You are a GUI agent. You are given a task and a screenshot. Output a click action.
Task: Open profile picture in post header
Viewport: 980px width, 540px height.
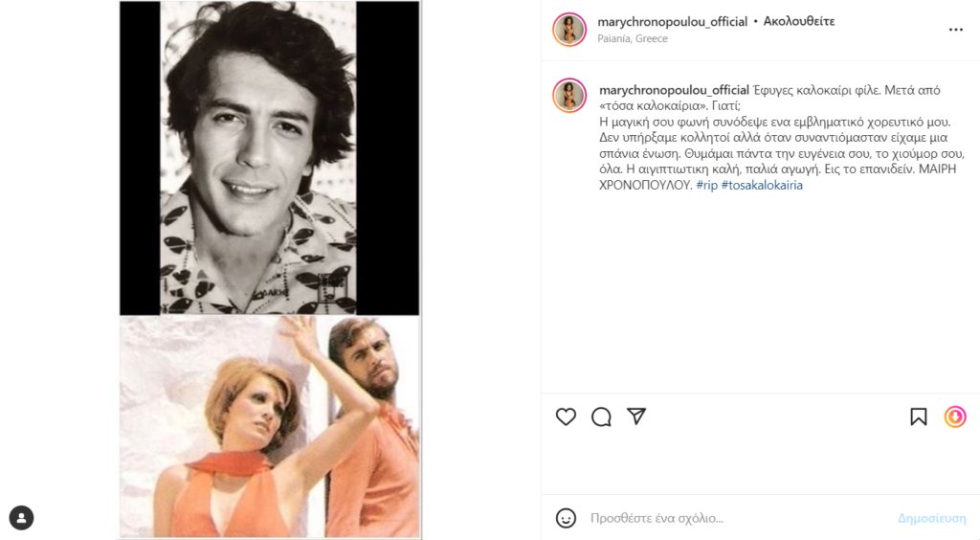tap(569, 30)
